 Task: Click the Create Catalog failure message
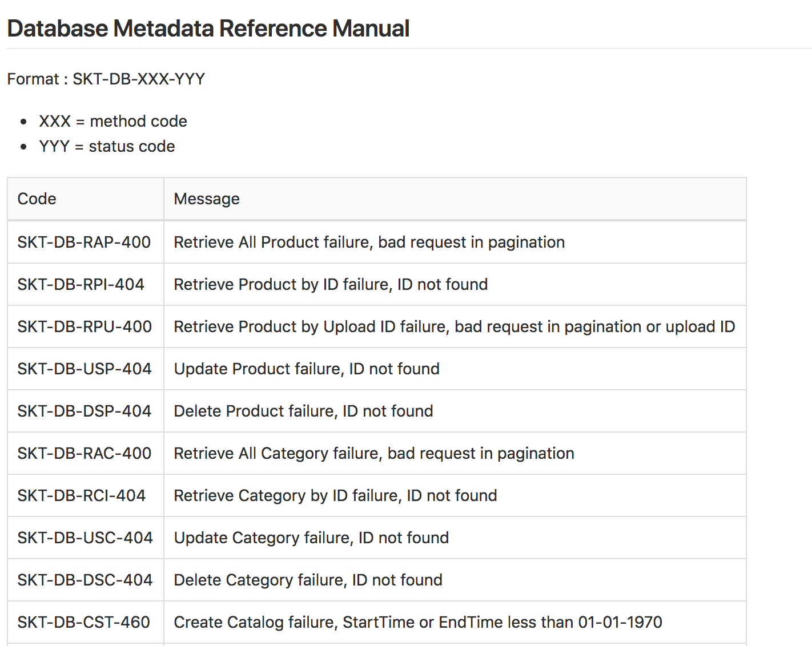point(417,622)
